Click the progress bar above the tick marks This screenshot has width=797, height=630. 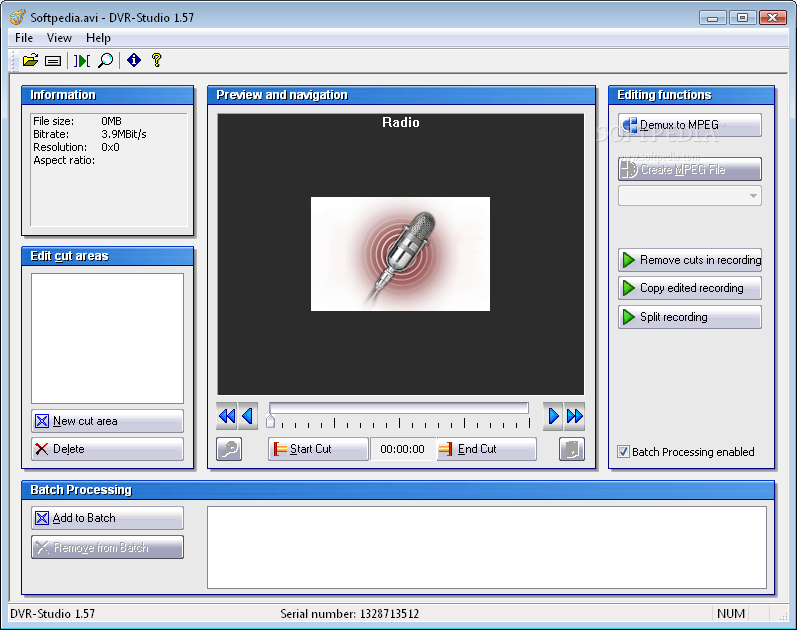pos(399,408)
